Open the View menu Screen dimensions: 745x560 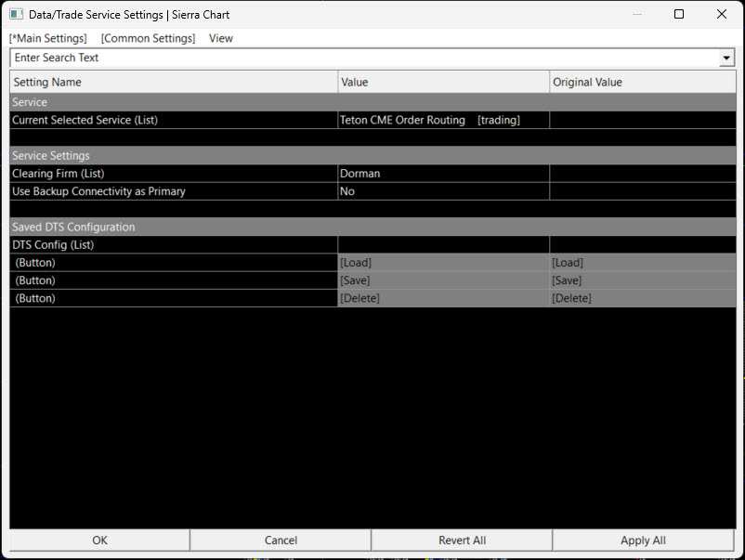pyautogui.click(x=221, y=38)
